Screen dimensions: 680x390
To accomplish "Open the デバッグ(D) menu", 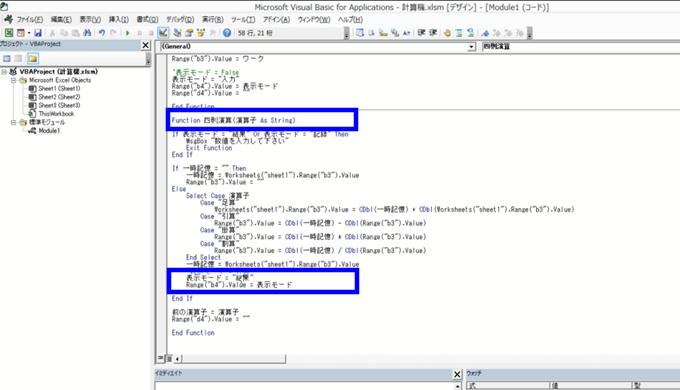I will point(180,20).
